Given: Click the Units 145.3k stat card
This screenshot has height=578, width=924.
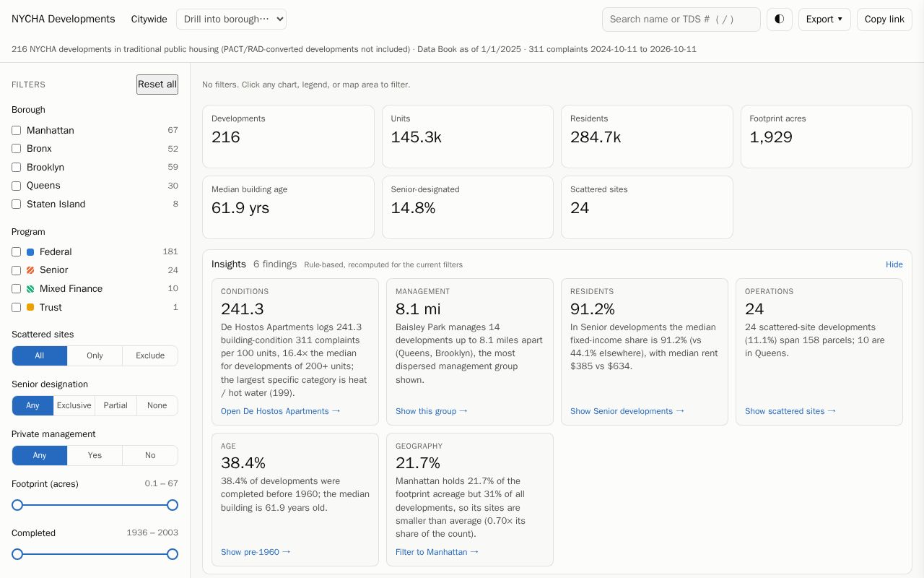Looking at the screenshot, I should [x=468, y=137].
